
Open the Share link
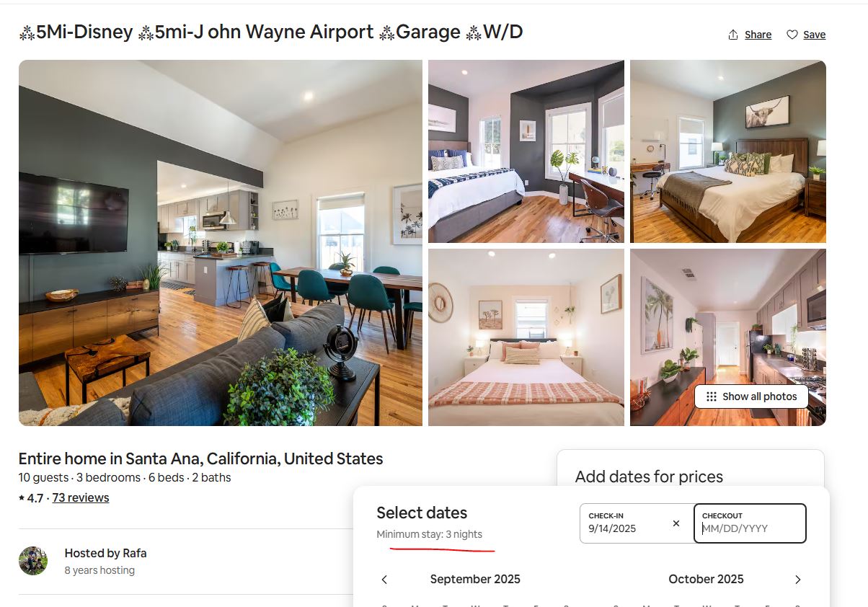758,35
